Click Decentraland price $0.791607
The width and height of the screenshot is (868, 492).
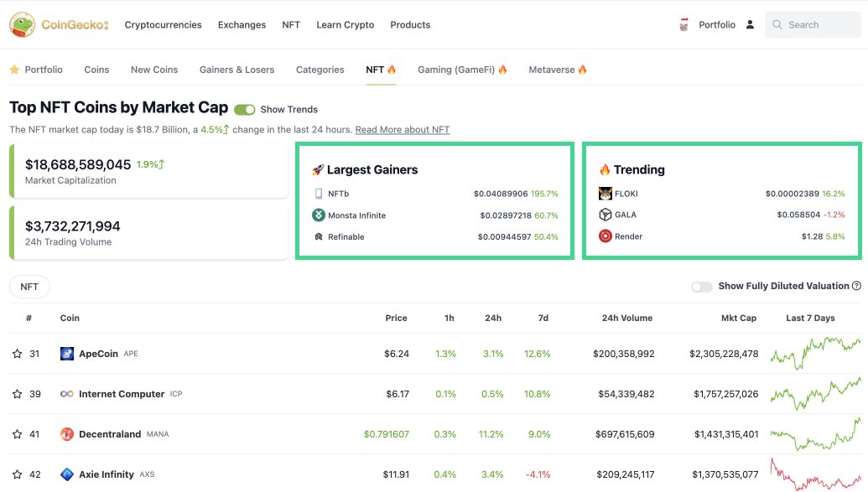(x=387, y=434)
